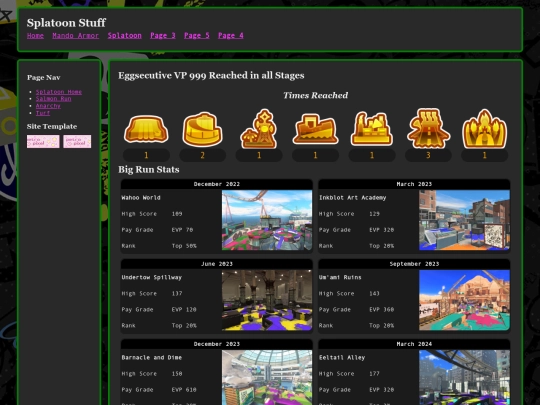Click the Eeltail Alley stage image
This screenshot has height=405, width=540.
pyautogui.click(x=464, y=377)
